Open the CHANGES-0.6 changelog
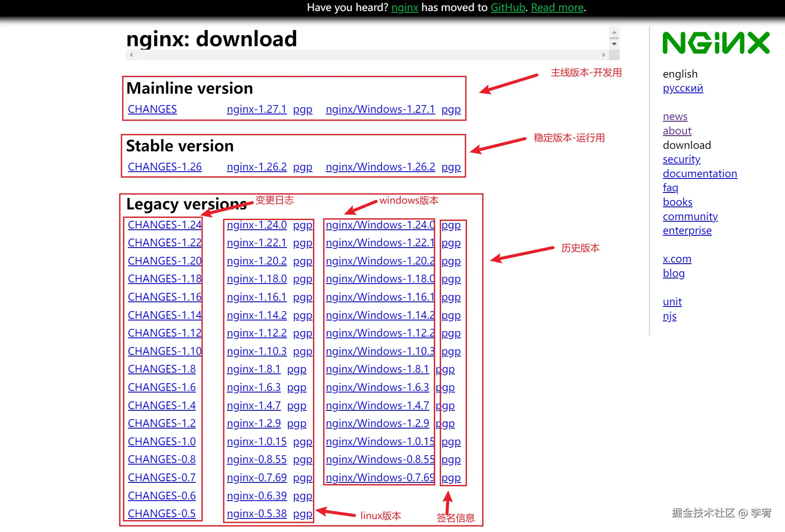 pos(162,496)
